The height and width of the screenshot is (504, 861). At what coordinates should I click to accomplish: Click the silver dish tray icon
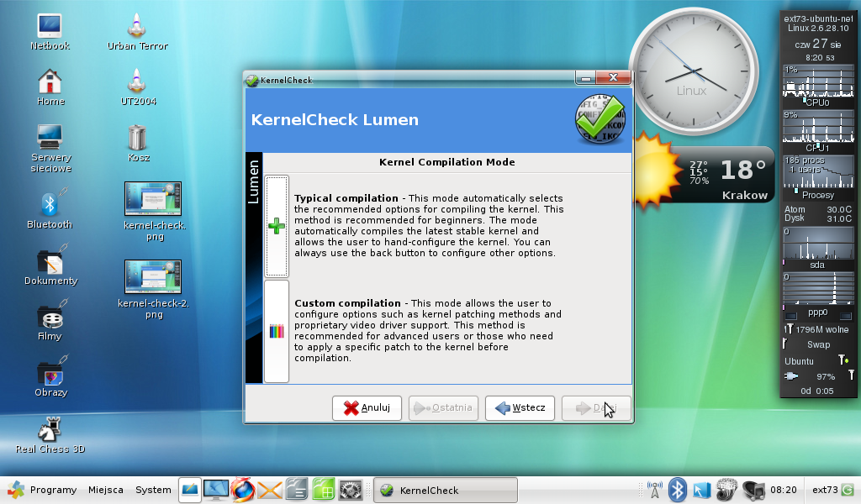(727, 490)
